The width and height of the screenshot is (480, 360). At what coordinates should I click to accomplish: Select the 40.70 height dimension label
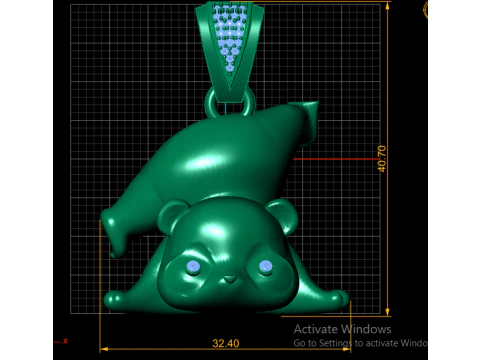pyautogui.click(x=382, y=159)
